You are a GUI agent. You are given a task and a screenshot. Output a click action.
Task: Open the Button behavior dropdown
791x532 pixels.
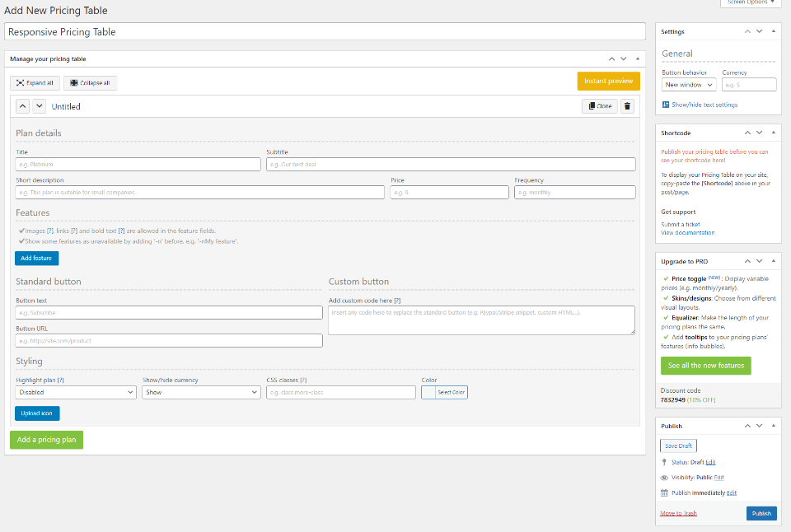(x=688, y=85)
